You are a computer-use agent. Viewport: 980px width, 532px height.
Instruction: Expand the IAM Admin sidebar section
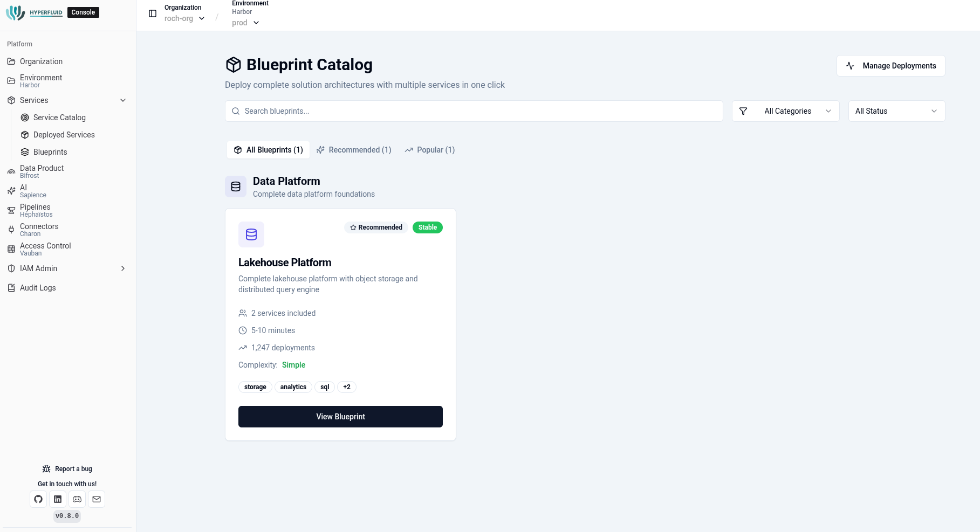tap(122, 268)
